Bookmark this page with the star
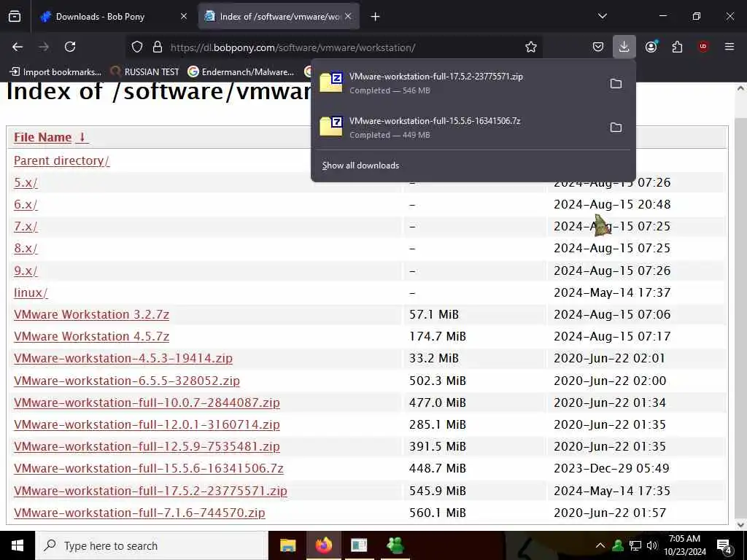 [x=531, y=47]
